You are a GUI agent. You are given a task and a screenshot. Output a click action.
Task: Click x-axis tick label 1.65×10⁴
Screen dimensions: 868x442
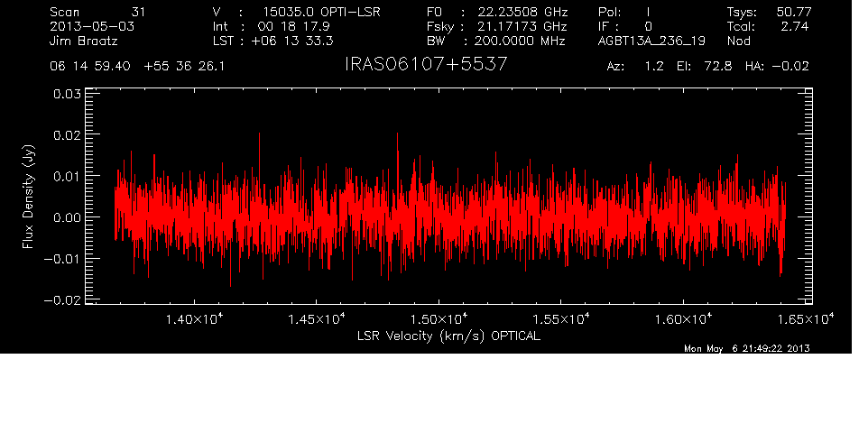click(804, 319)
